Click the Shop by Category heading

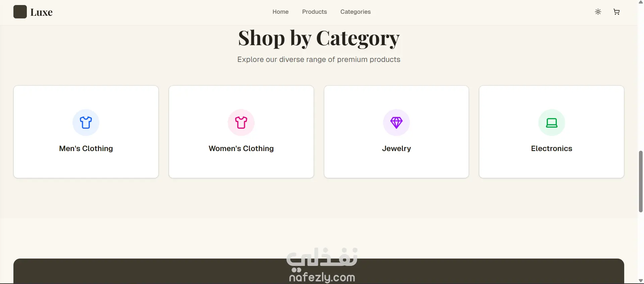[319, 38]
